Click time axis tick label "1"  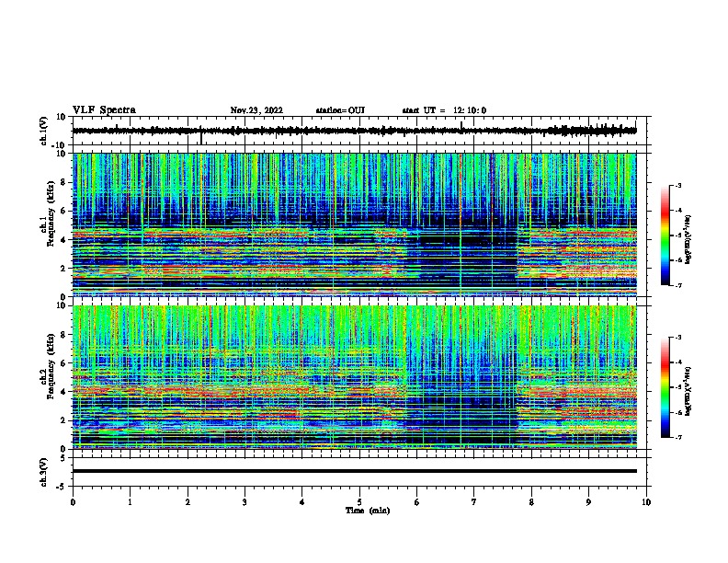[x=130, y=502]
